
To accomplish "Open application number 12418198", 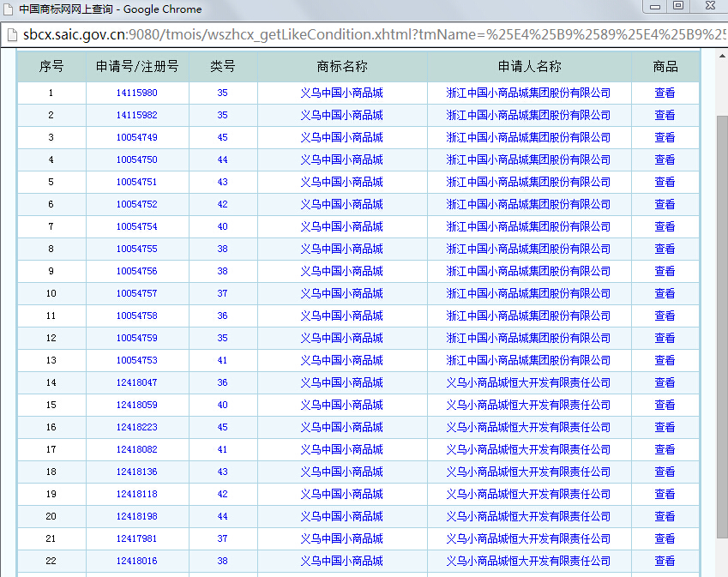I will [x=137, y=516].
